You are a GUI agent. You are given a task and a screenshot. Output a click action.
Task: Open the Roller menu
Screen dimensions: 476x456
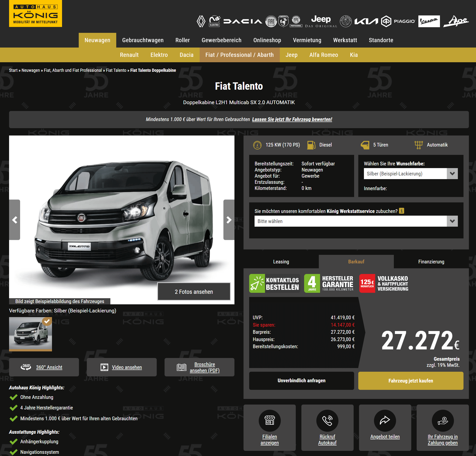[182, 40]
